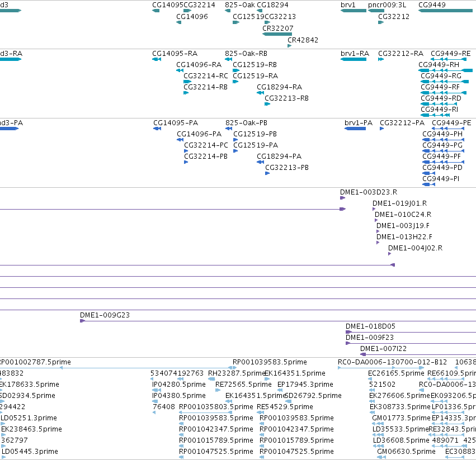
Task: Select the DME1-019J01.R clone label
Action: pyautogui.click(x=399, y=203)
